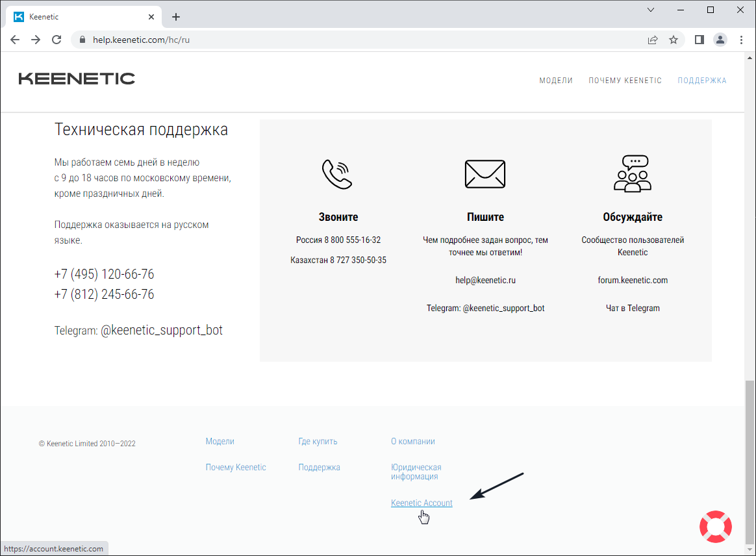Open the tab search chevron
This screenshot has width=756, height=556.
651,10
